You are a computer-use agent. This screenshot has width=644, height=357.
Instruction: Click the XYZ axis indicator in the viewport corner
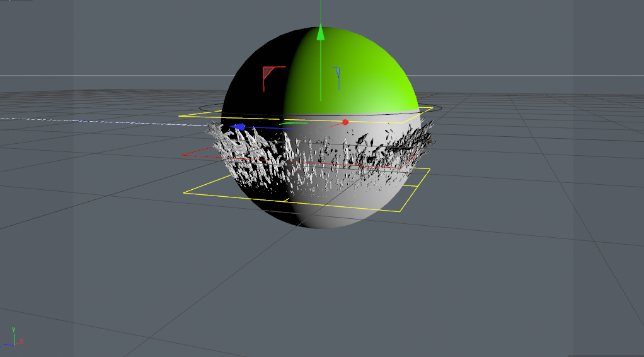[x=13, y=337]
